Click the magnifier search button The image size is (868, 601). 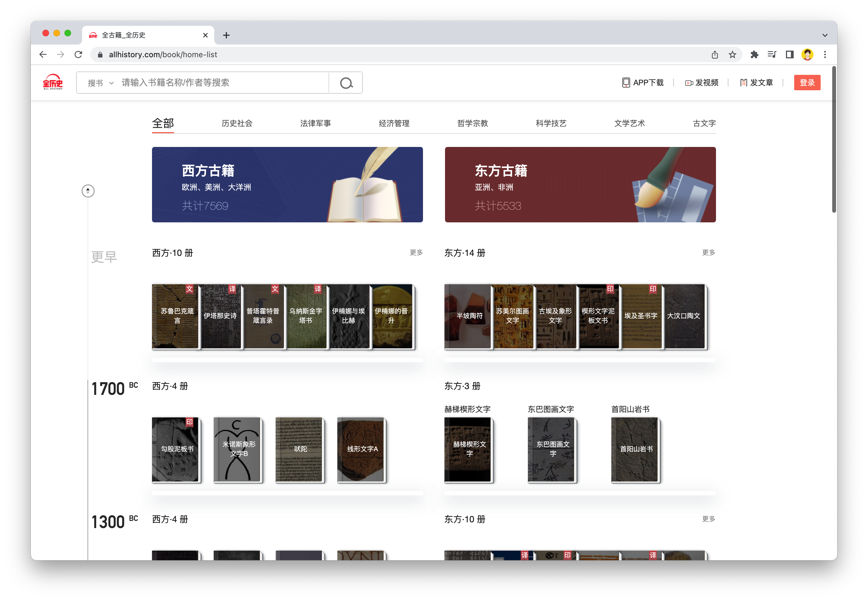click(x=346, y=83)
